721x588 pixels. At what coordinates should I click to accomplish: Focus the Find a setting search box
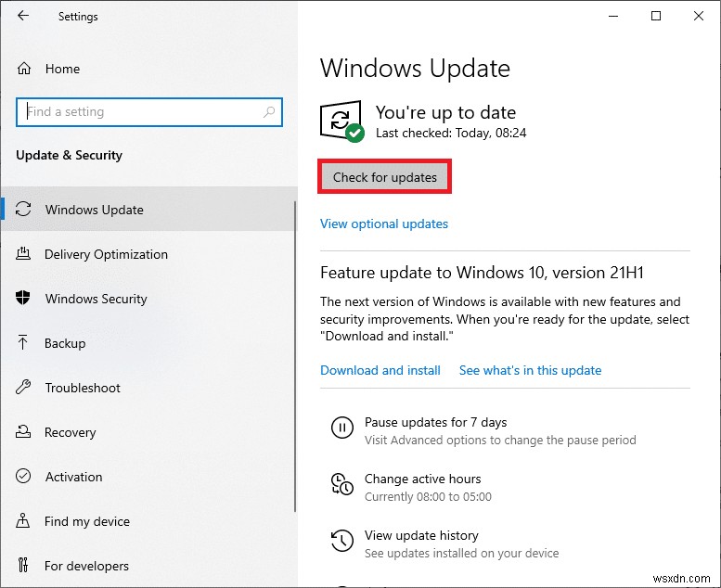click(x=139, y=112)
